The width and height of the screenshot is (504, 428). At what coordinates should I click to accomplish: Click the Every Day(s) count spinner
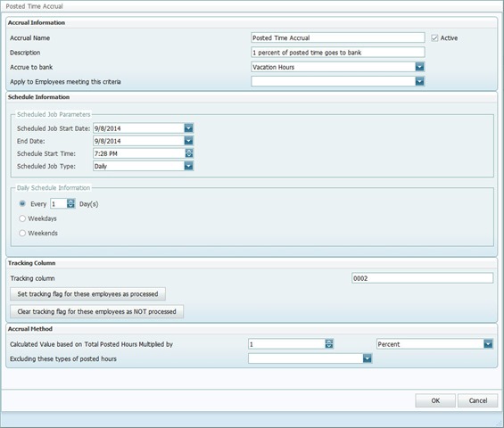tap(70, 203)
